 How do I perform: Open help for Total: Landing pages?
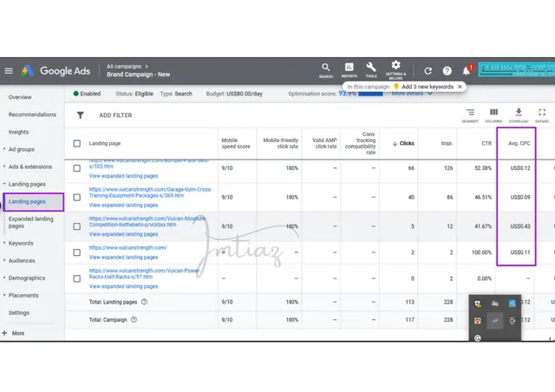(145, 302)
